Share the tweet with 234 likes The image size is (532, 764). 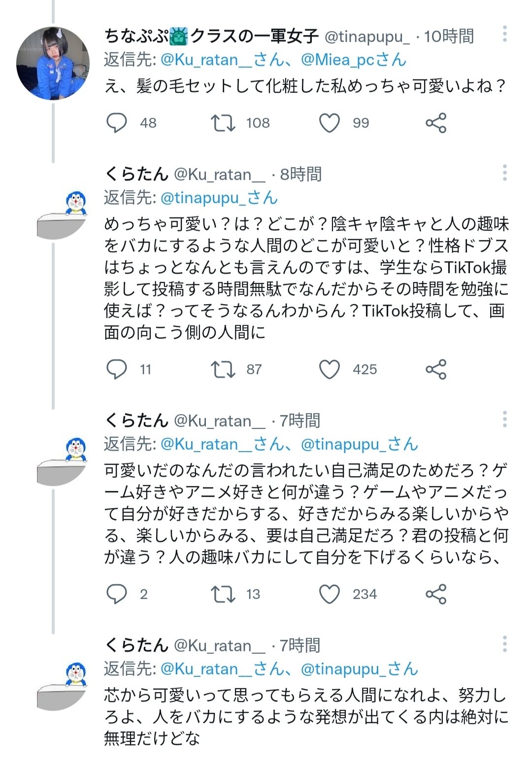436,594
